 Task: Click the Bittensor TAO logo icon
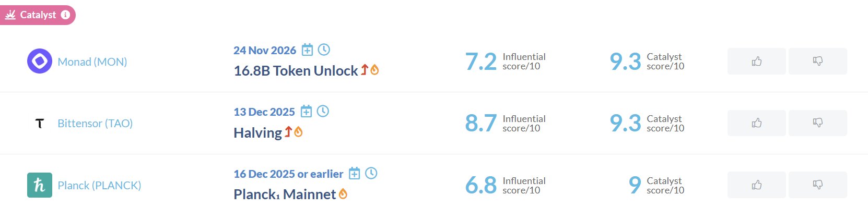point(40,123)
